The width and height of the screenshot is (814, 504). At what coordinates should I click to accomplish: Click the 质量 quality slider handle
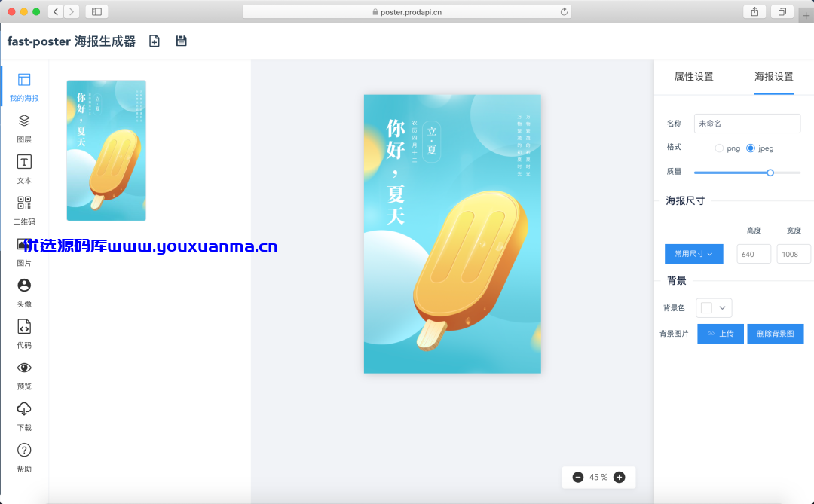(770, 173)
